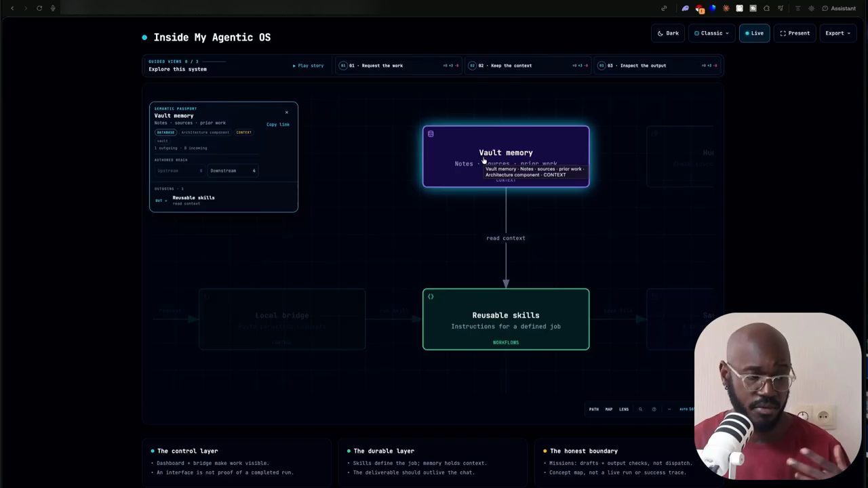Zoom out with the minus button

point(669,409)
